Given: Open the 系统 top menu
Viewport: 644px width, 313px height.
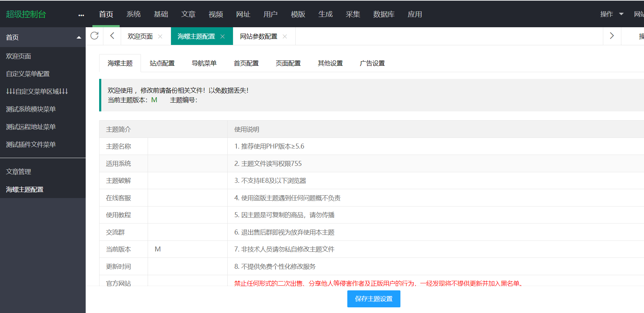Looking at the screenshot, I should pos(133,14).
